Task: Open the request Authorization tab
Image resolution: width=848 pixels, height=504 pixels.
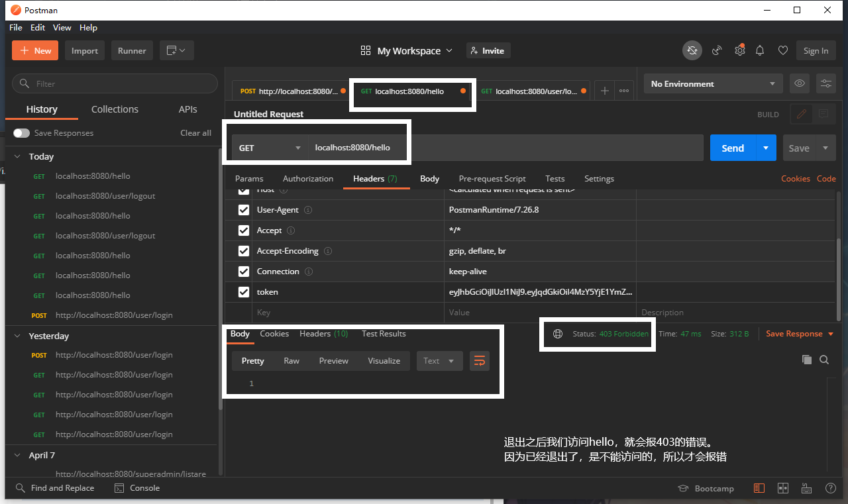Action: (308, 179)
